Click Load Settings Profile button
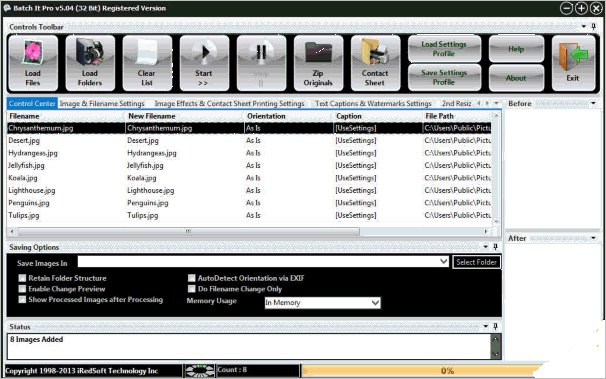 [444, 49]
